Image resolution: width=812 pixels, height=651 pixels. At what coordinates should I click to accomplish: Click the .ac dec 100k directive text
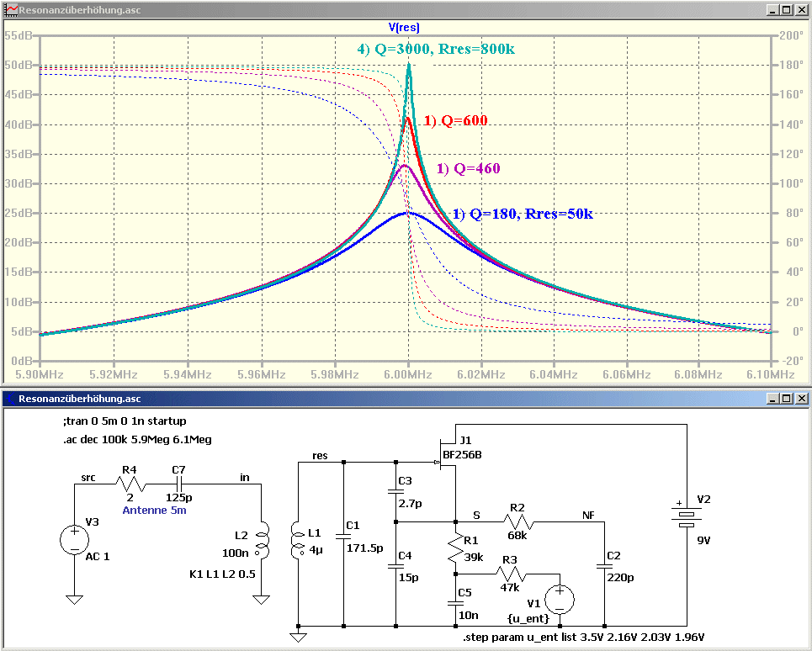[137, 439]
